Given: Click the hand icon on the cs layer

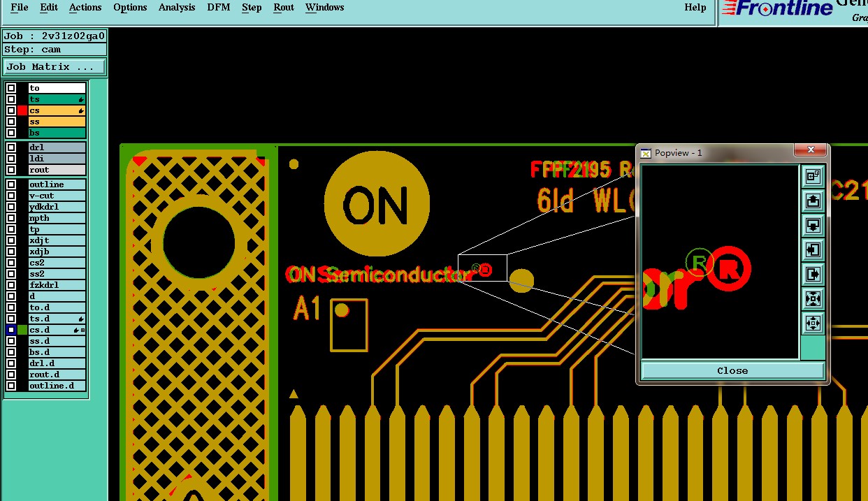Looking at the screenshot, I should coord(81,111).
